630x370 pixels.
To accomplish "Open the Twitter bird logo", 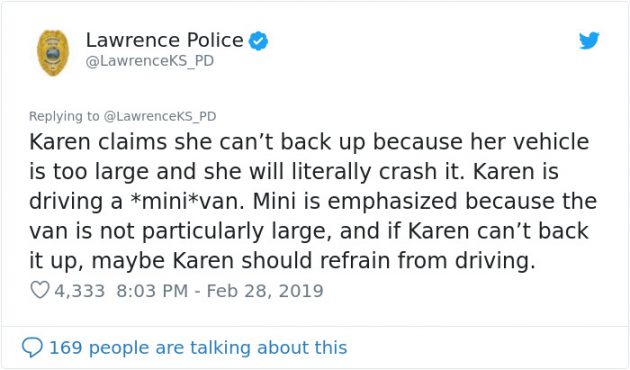I will [x=589, y=41].
